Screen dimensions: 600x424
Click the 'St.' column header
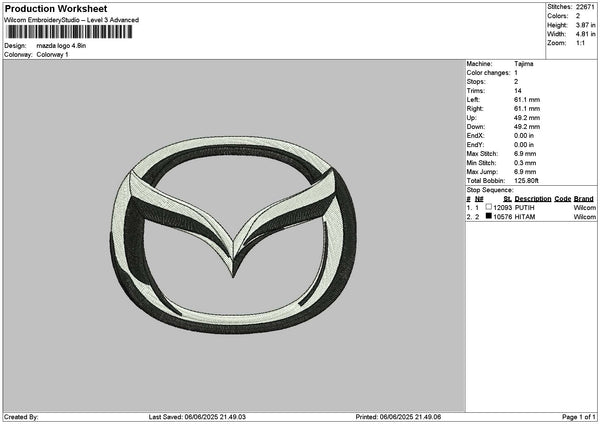pos(507,199)
